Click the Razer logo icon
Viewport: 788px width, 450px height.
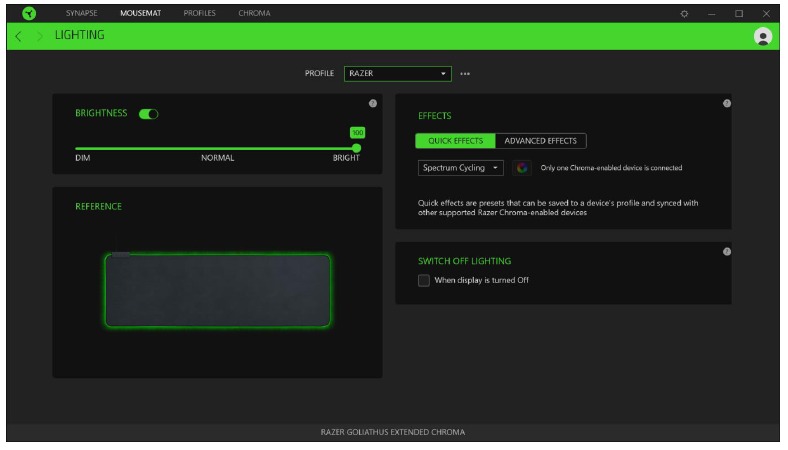pyautogui.click(x=29, y=13)
